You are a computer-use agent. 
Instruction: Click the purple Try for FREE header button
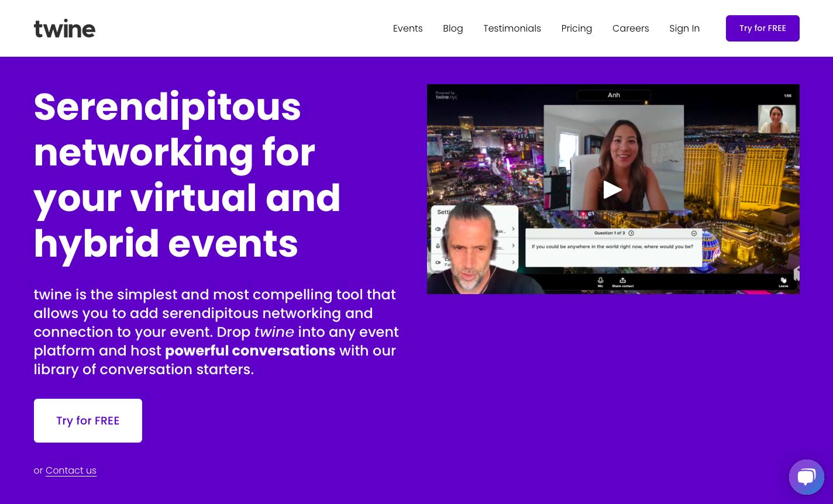click(762, 28)
